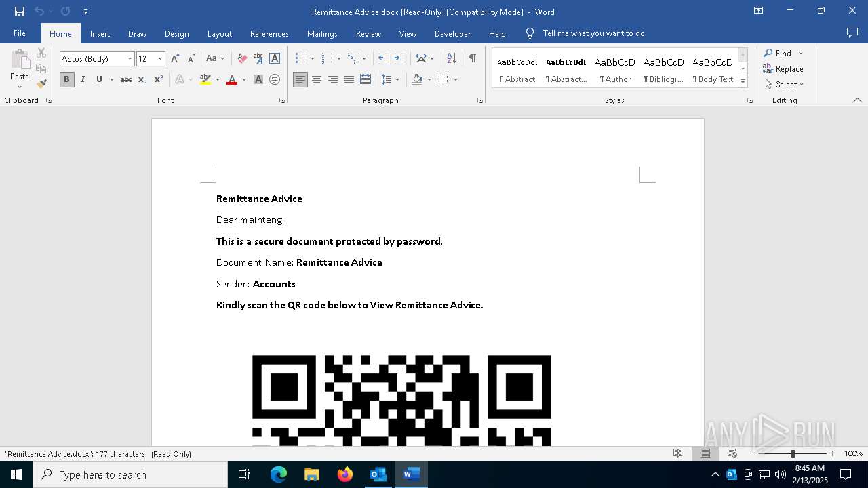Switch to the Mailings ribbon tab
Viewport: 868px width, 488px height.
pyautogui.click(x=322, y=33)
